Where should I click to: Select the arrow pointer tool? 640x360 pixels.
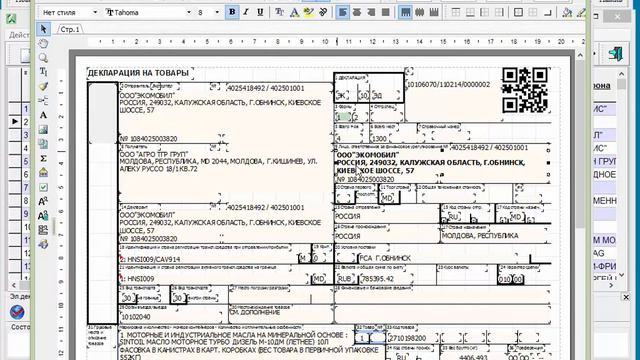[43, 29]
